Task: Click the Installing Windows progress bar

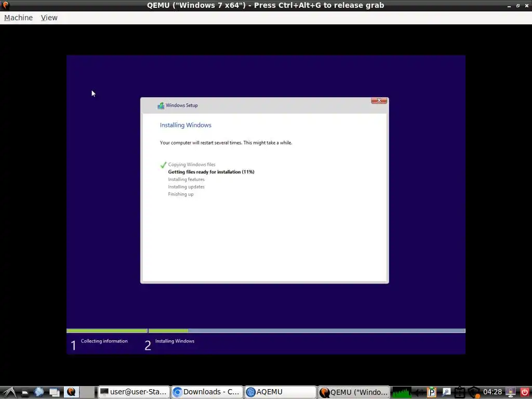Action: (x=307, y=331)
